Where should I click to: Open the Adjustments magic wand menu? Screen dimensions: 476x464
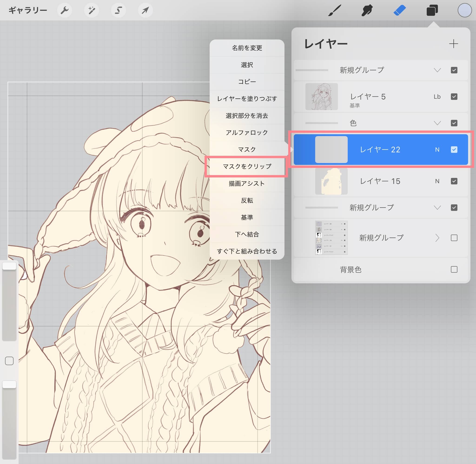point(91,10)
